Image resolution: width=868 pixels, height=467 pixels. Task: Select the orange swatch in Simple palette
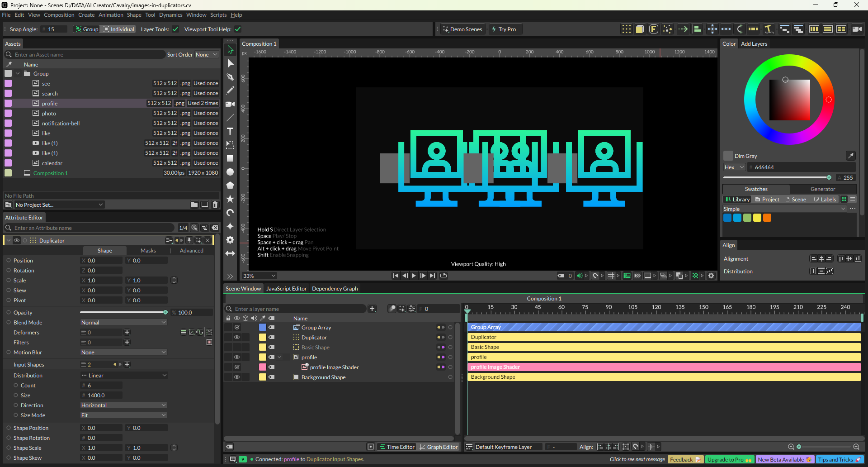tap(767, 218)
